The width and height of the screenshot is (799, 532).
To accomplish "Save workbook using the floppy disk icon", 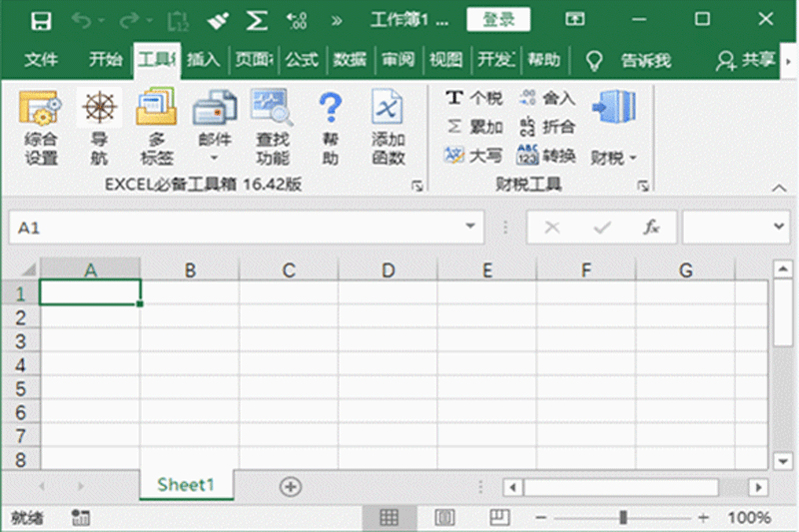I will pyautogui.click(x=40, y=20).
